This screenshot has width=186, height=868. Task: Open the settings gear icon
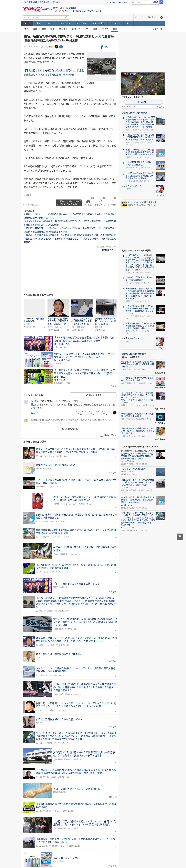[161, 18]
